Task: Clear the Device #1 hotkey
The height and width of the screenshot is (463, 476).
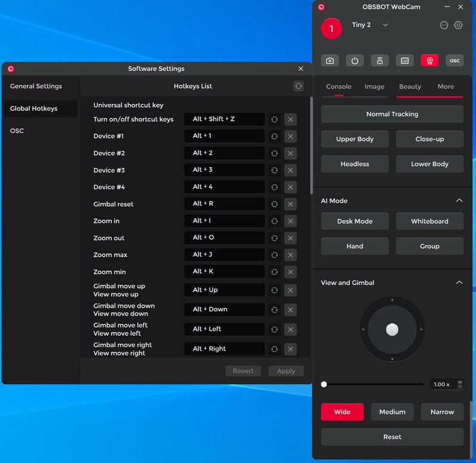Action: click(290, 136)
